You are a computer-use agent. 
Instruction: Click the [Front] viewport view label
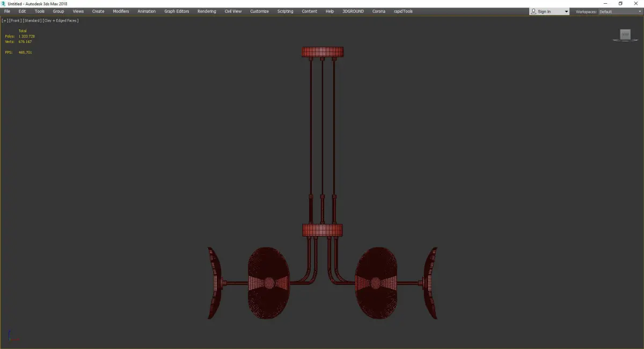[x=15, y=20]
